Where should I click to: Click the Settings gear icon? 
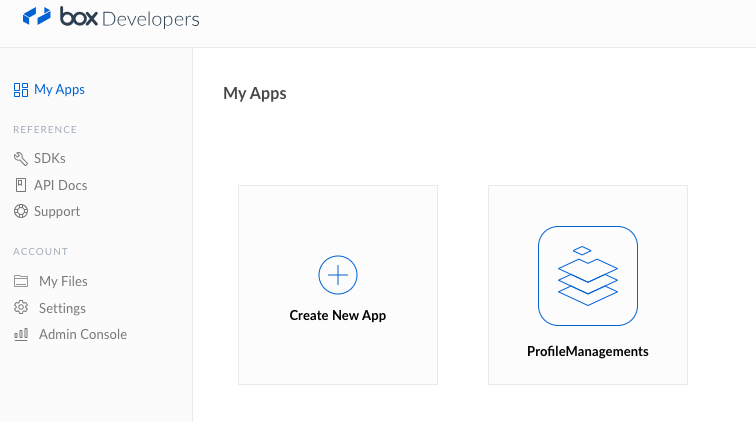click(21, 308)
